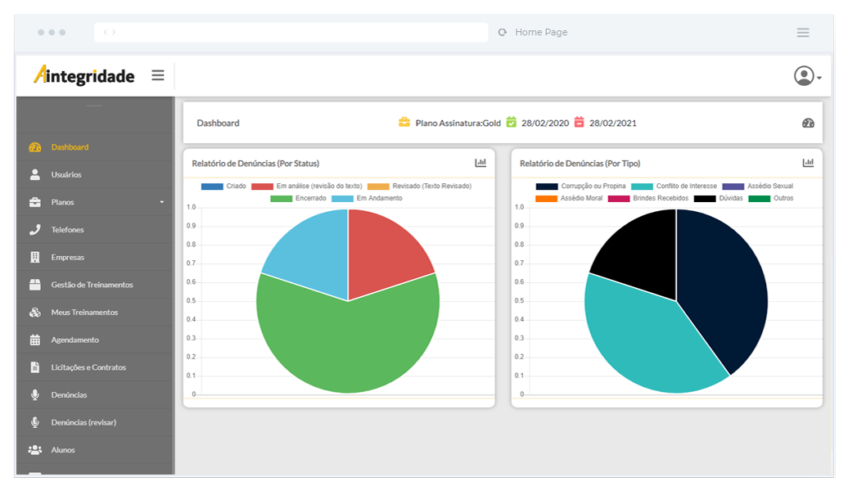Toggle Corrupção ou Propina legend swatch
Screen dimensions: 848x504
click(x=547, y=187)
